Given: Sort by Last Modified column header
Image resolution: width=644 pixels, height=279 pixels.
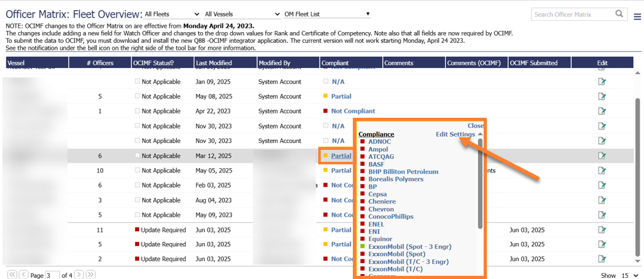Looking at the screenshot, I should tap(214, 63).
